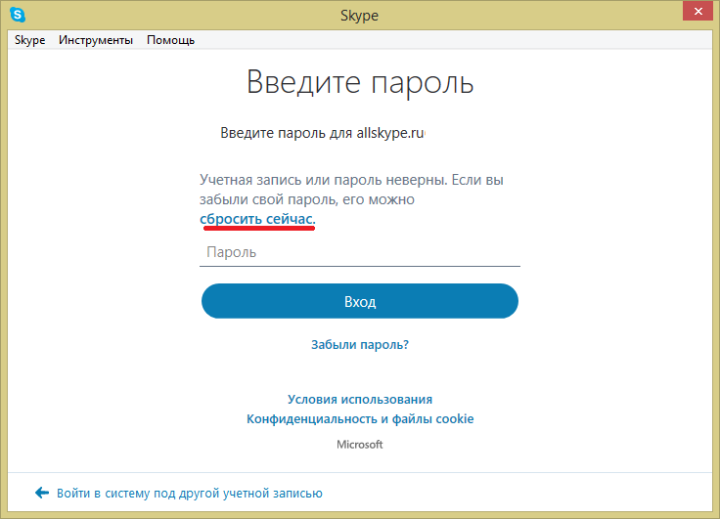Click the сбросить сейчас link

[x=258, y=219]
